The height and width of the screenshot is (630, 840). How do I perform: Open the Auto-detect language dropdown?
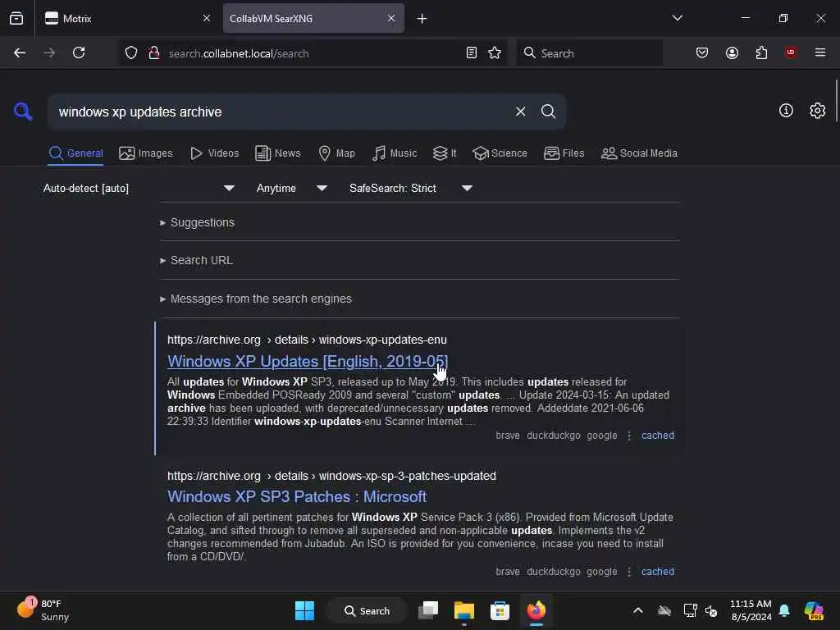(139, 188)
